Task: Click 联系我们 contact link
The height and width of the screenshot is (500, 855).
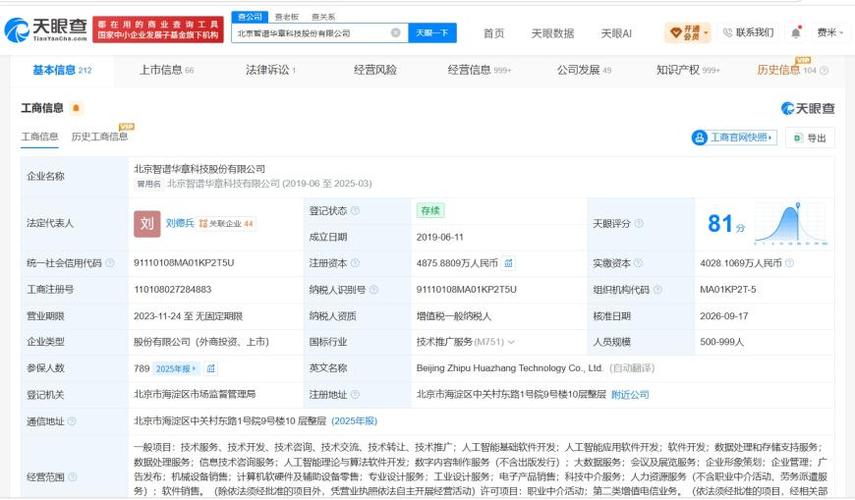Action: point(748,33)
